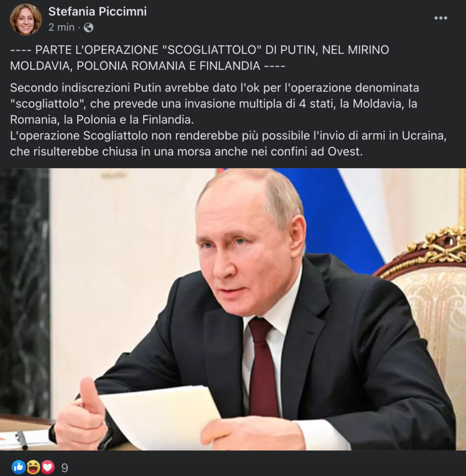
Task: Open Stefania Piccimni's profile picture
Action: [x=26, y=20]
